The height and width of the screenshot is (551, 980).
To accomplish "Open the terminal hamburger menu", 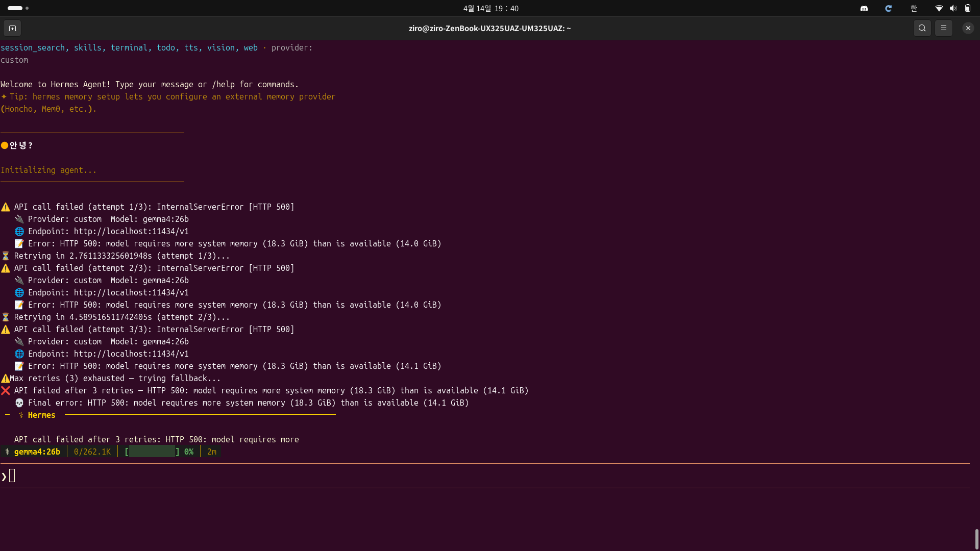I will pos(943,28).
